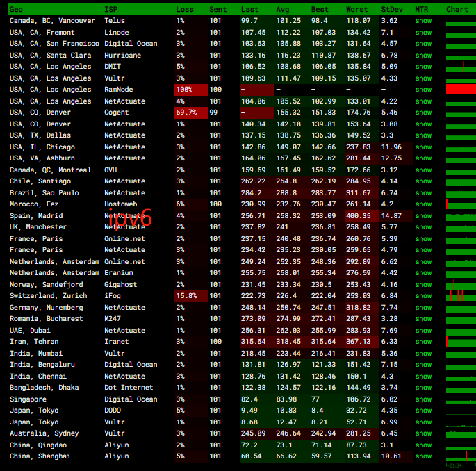The width and height of the screenshot is (476, 471).
Task: Open show link for Nuremberg NetActuate
Action: click(x=423, y=308)
